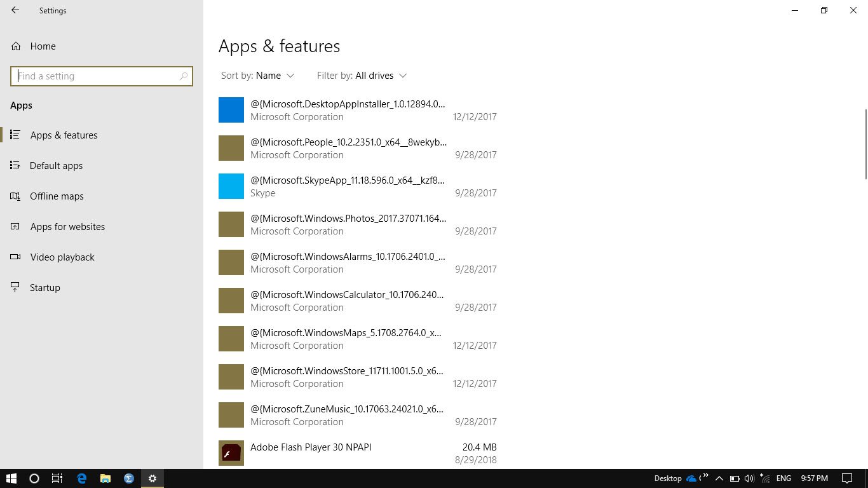Click the 8/29/2018 install date
This screenshot has height=488, width=868.
coord(476,460)
